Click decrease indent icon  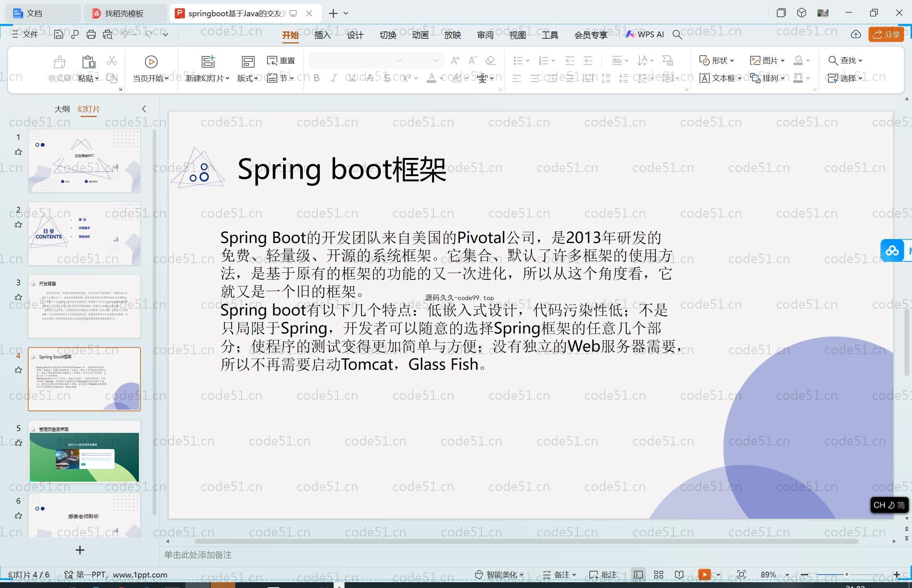point(570,60)
